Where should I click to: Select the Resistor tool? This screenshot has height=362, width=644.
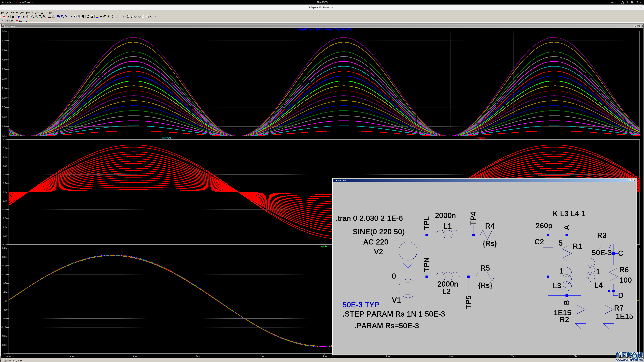(109, 16)
